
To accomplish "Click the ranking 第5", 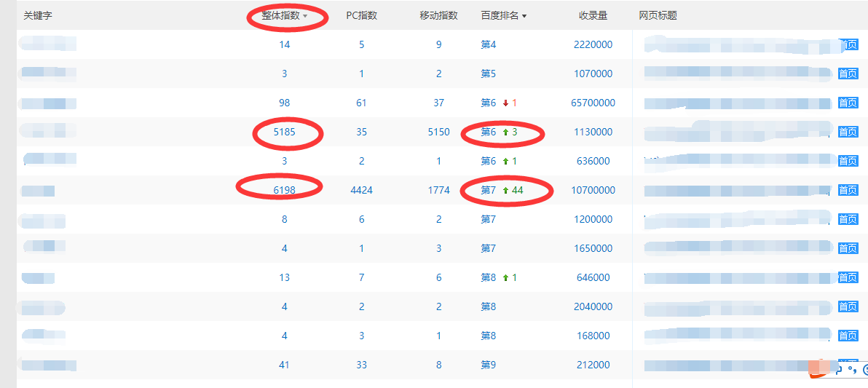I will [488, 74].
